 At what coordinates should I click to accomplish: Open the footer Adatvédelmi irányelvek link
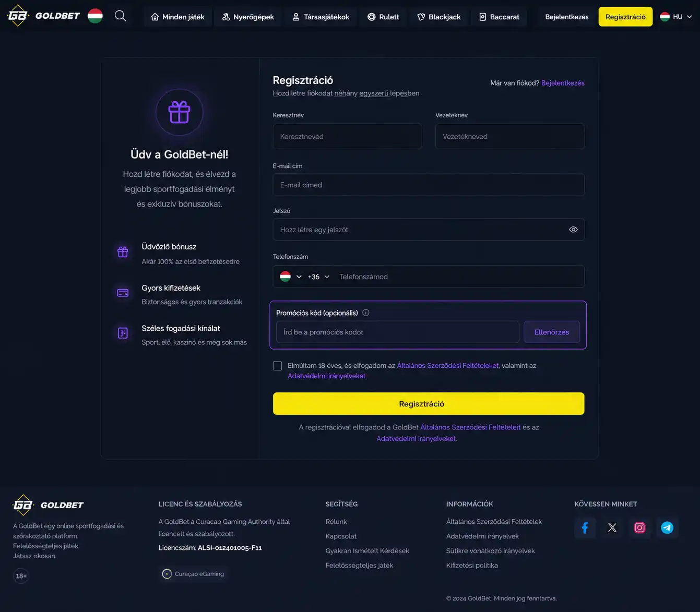coord(482,536)
